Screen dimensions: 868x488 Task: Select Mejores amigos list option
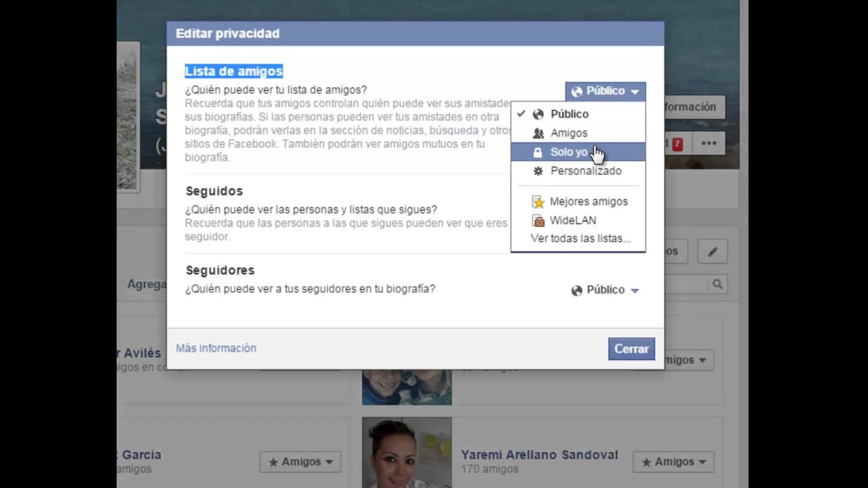(578, 201)
